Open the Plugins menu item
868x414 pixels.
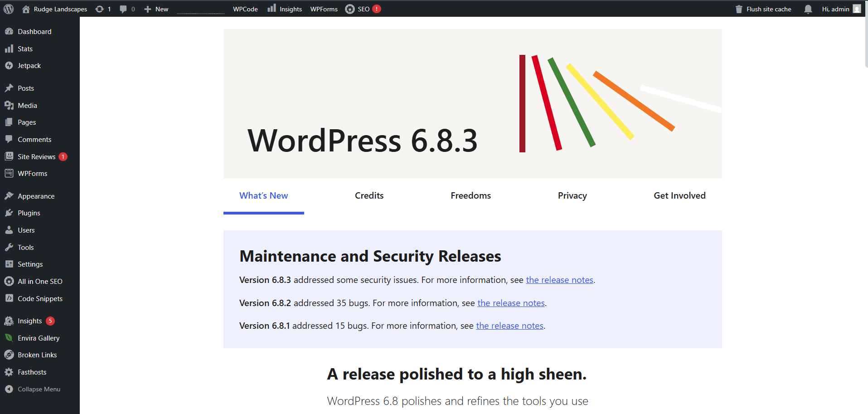point(29,213)
